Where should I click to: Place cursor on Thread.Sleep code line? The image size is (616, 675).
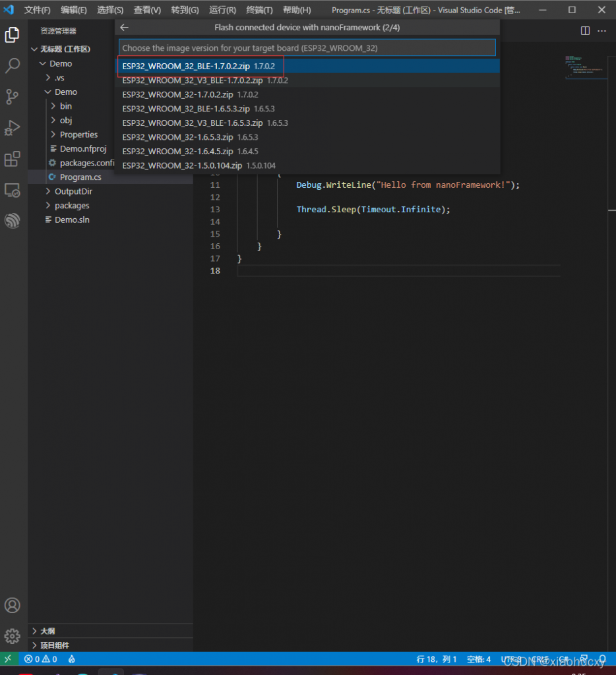point(373,210)
